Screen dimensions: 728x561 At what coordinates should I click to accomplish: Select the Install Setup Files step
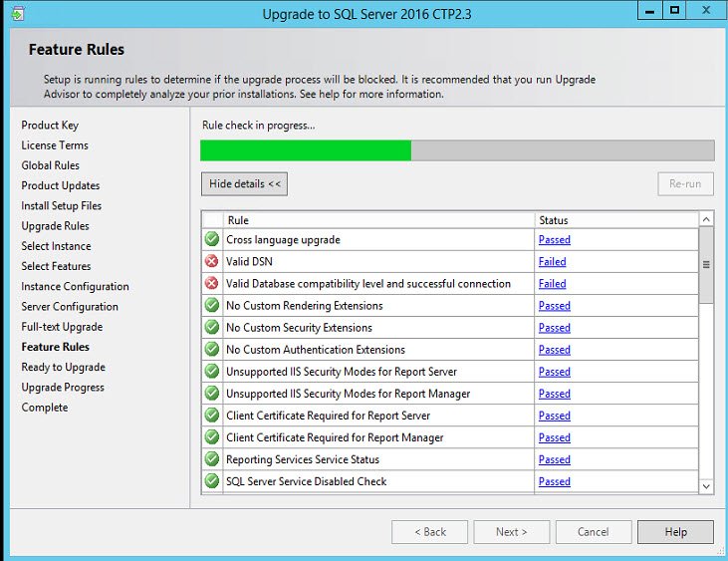click(x=62, y=205)
